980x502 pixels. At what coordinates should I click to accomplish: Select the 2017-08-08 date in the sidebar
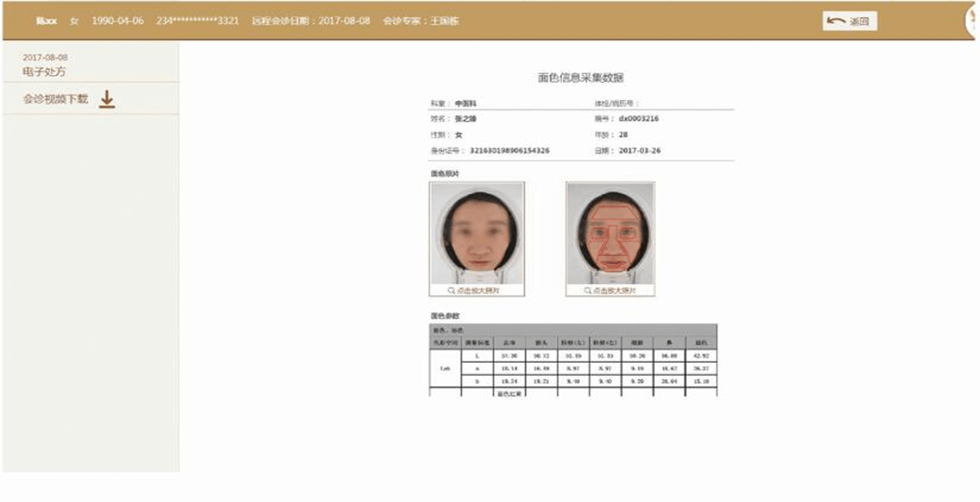[45, 57]
